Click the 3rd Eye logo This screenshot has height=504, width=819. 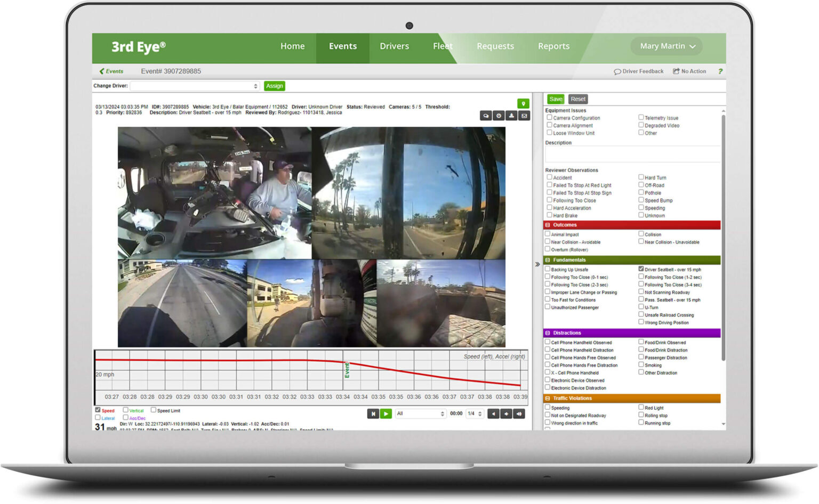click(x=138, y=47)
